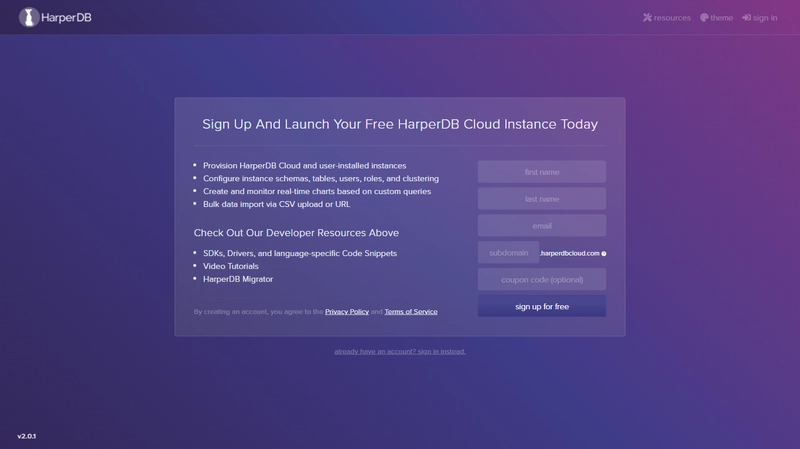Click the resources tools icon
Viewport: 800px width, 449px height.
pos(647,18)
